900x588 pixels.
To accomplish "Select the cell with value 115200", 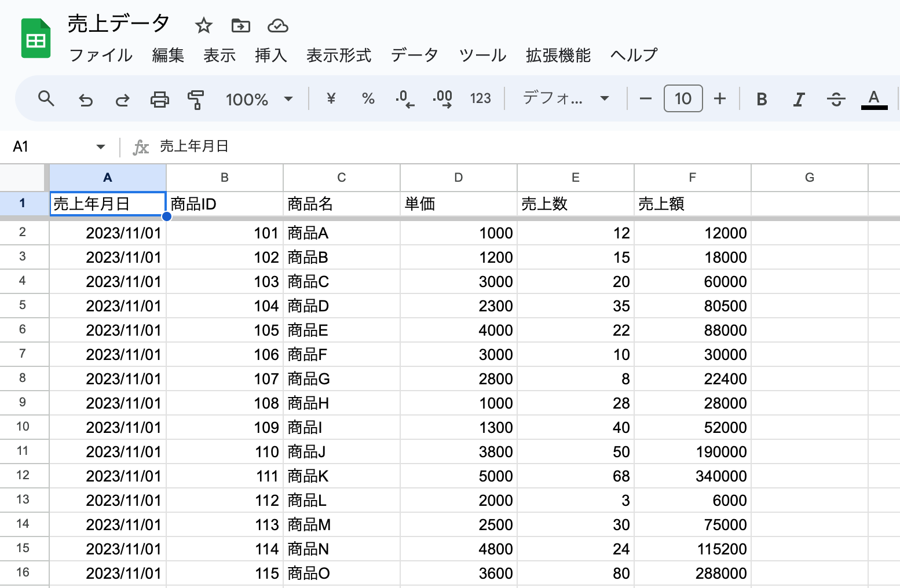I will point(693,549).
